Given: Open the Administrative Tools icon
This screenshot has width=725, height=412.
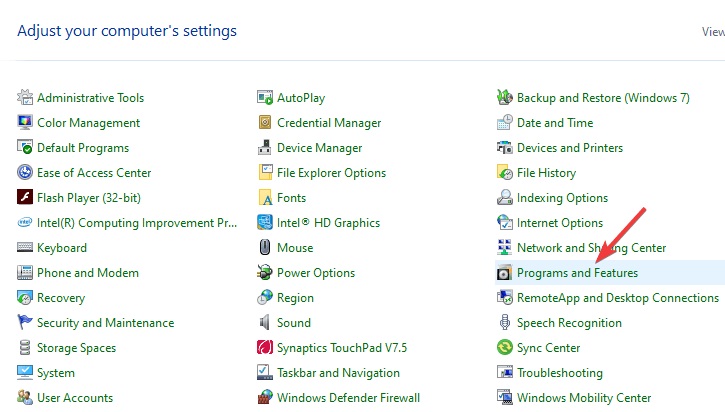Looking at the screenshot, I should coord(25,98).
